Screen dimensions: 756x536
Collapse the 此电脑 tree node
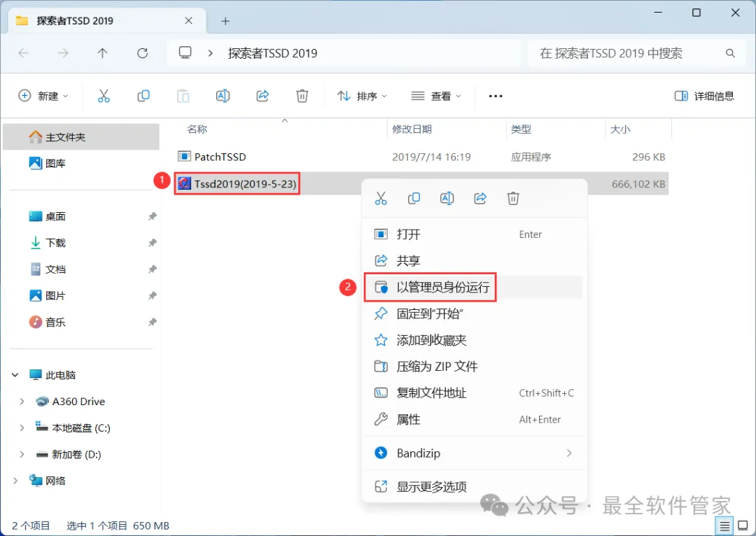pyautogui.click(x=15, y=375)
